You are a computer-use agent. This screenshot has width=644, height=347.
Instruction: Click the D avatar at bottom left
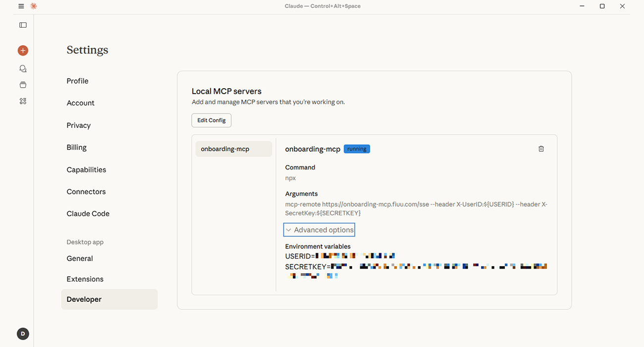coord(23,334)
